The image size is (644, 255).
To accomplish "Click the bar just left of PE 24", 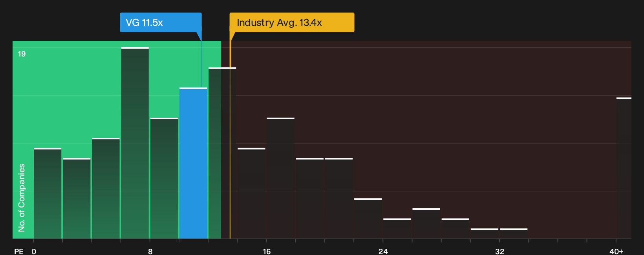I will point(368,219).
